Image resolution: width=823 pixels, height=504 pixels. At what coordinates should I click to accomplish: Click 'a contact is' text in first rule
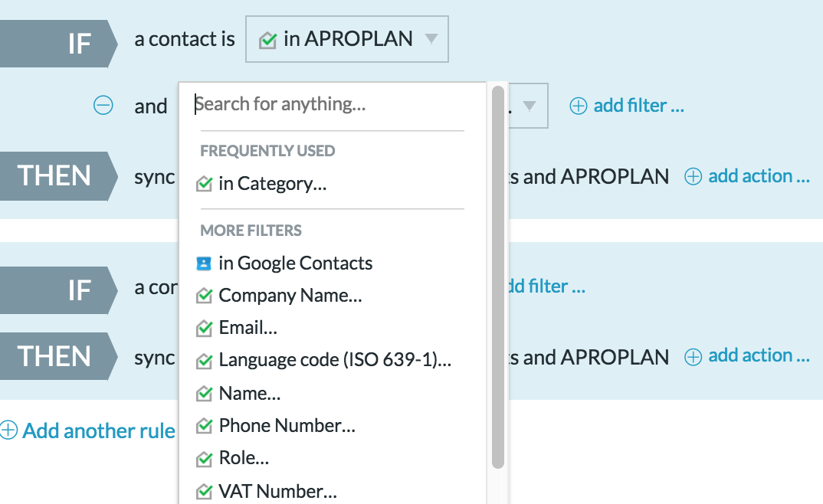pos(185,39)
